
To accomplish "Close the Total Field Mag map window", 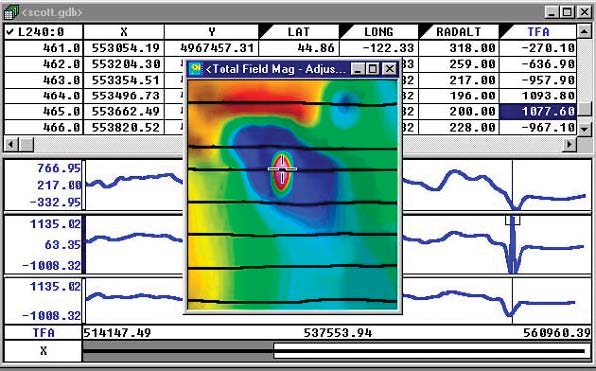I will pos(390,69).
